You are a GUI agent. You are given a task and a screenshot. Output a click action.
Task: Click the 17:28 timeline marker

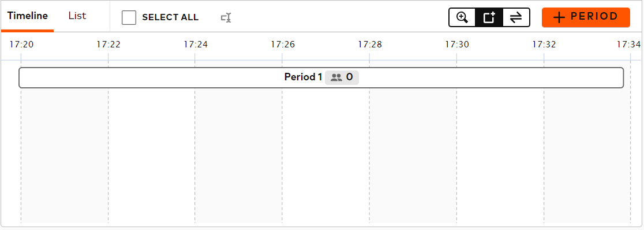point(370,44)
